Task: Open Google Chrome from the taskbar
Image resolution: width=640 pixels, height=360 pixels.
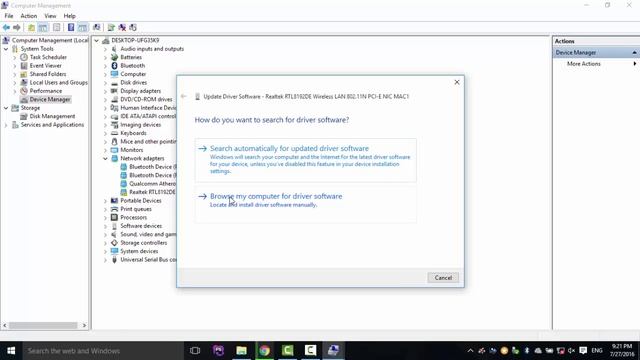Action: [x=264, y=350]
